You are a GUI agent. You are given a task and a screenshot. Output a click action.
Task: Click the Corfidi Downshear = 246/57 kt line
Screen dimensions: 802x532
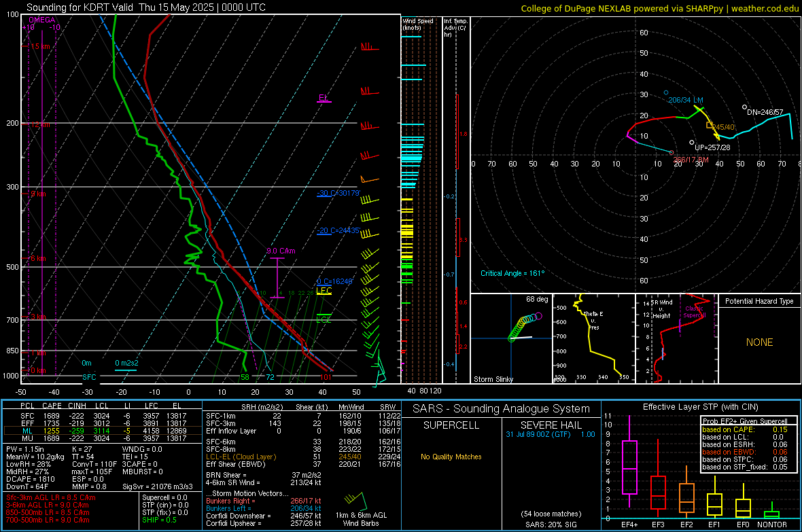point(264,516)
